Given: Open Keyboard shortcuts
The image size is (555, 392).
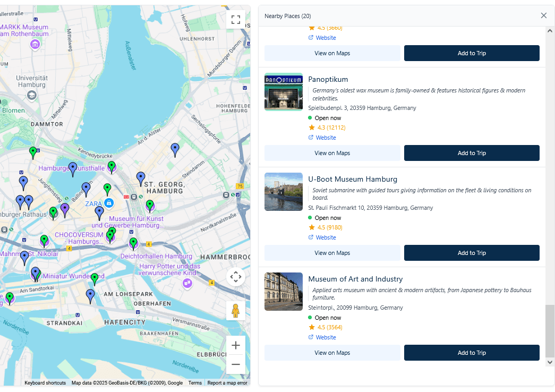Looking at the screenshot, I should click(x=45, y=382).
